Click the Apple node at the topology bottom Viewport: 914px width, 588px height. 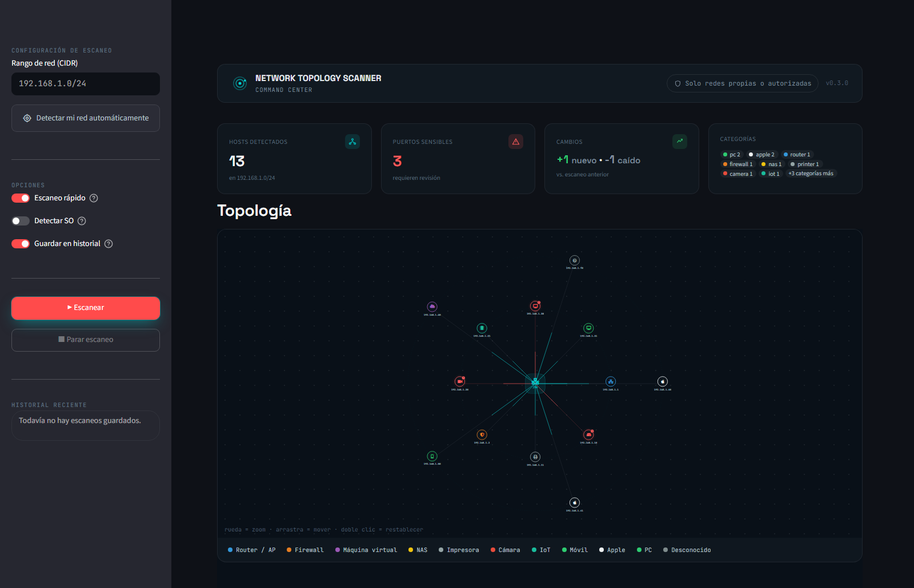575,502
